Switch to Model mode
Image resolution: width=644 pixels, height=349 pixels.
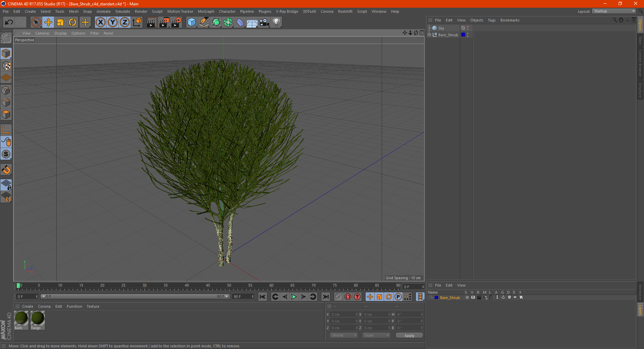(x=6, y=53)
